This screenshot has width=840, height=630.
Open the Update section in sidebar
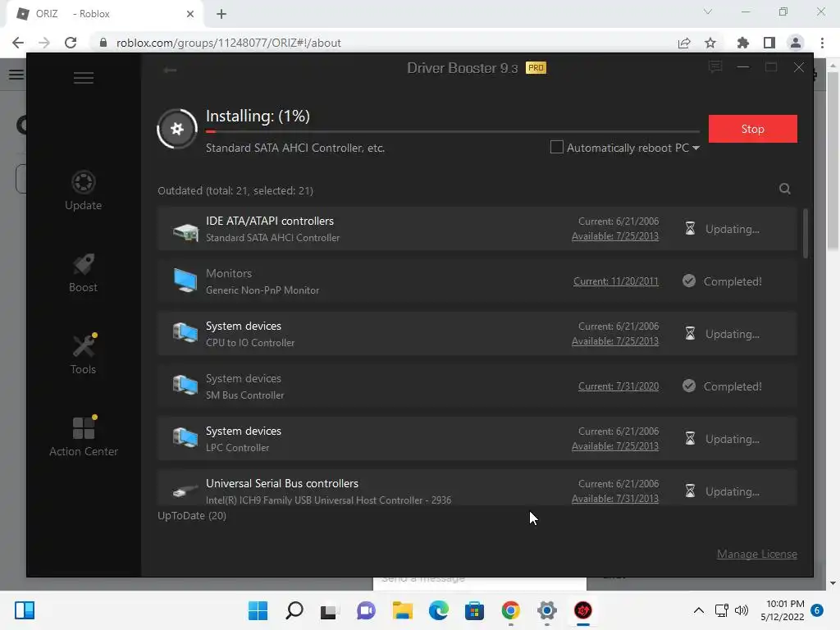tap(83, 190)
